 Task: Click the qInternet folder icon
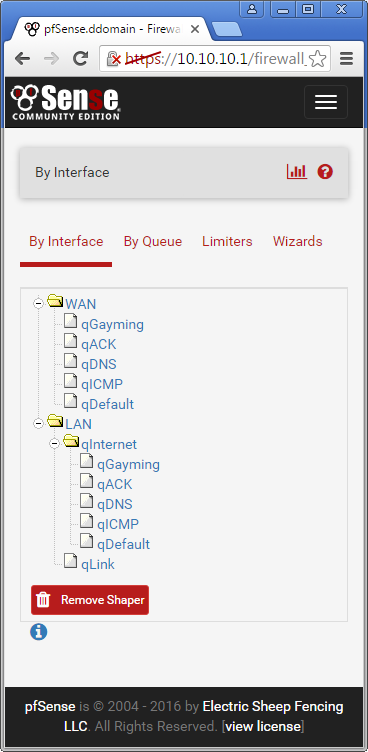click(x=71, y=442)
